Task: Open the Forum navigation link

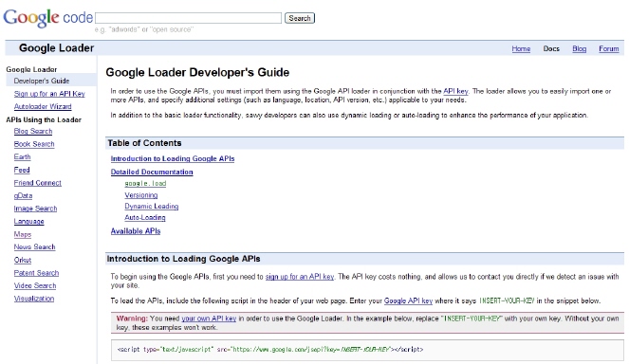Action: (608, 48)
